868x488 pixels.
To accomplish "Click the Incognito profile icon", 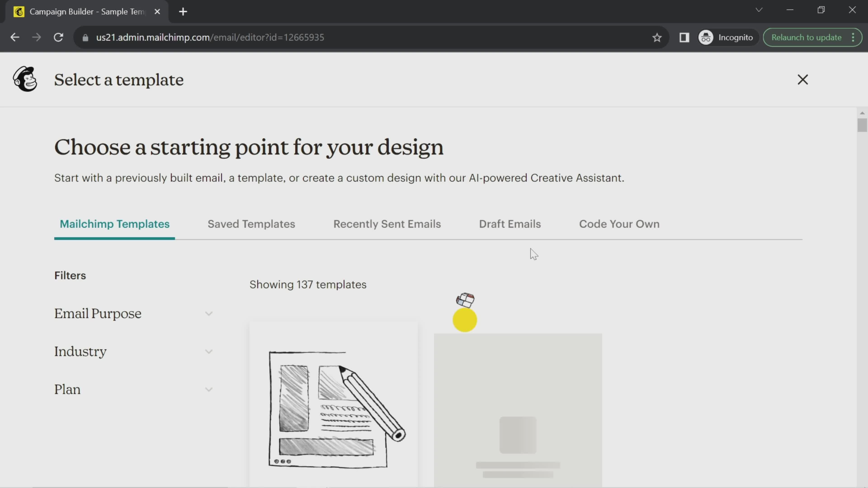I will [706, 37].
